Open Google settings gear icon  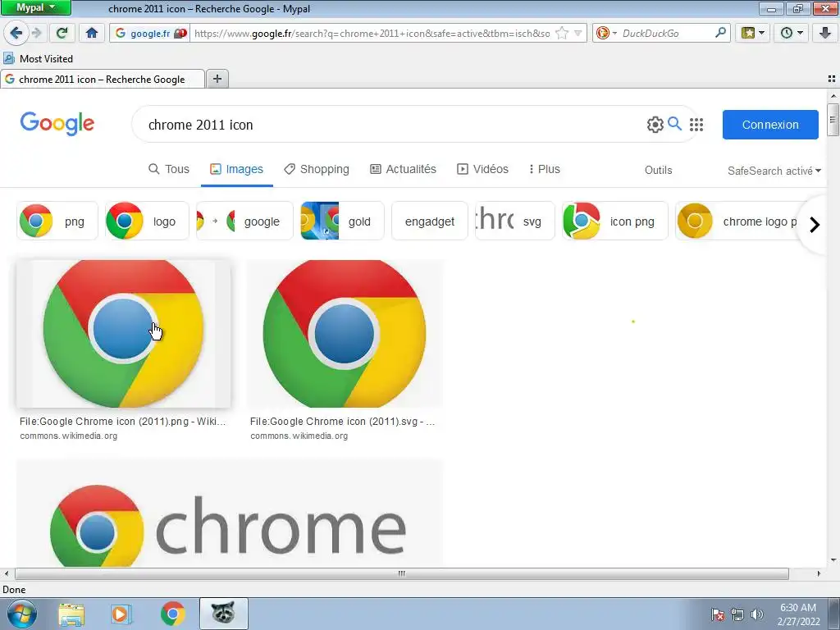(655, 125)
